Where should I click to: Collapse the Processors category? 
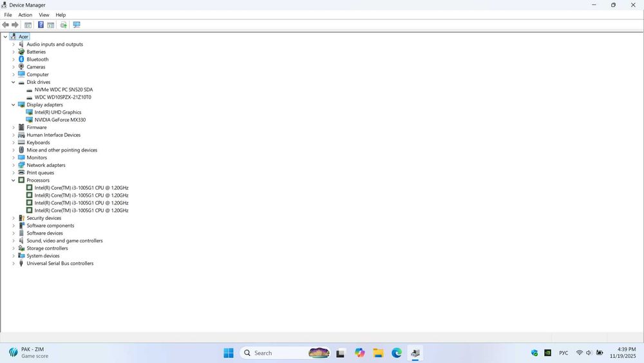(x=13, y=180)
